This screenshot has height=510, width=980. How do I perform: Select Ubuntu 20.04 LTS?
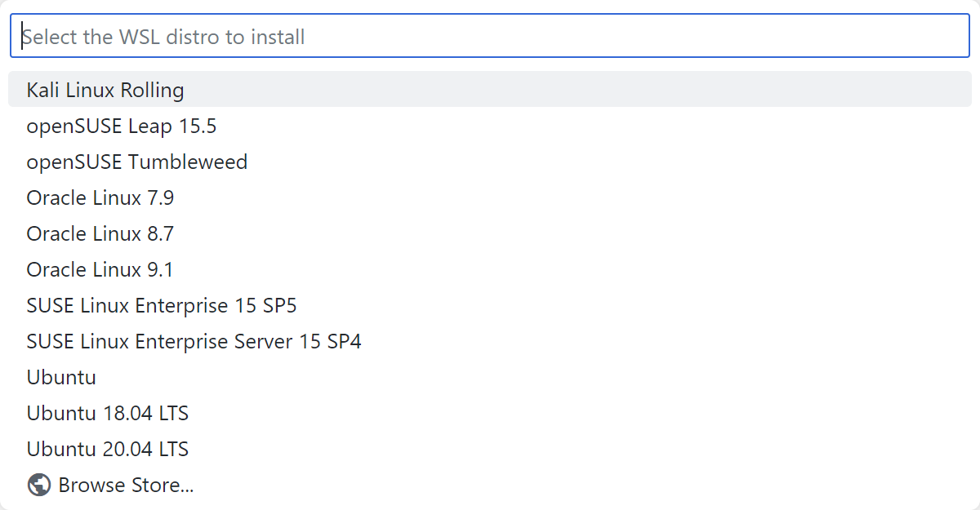point(108,449)
